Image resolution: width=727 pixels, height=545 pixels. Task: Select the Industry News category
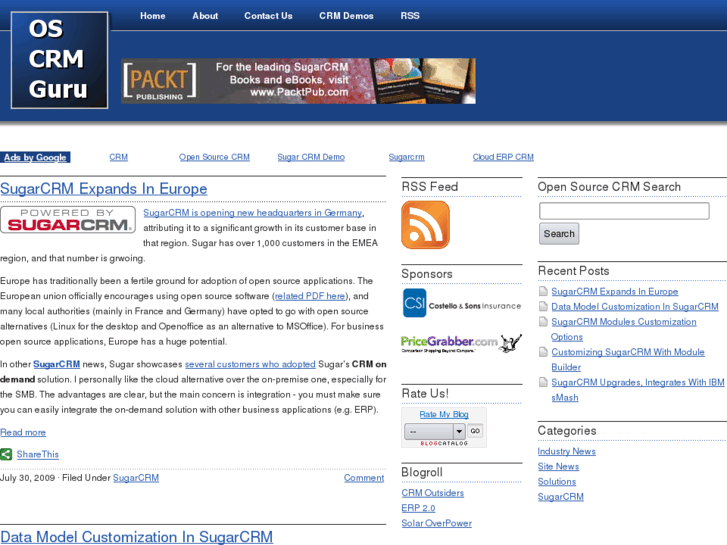click(567, 451)
